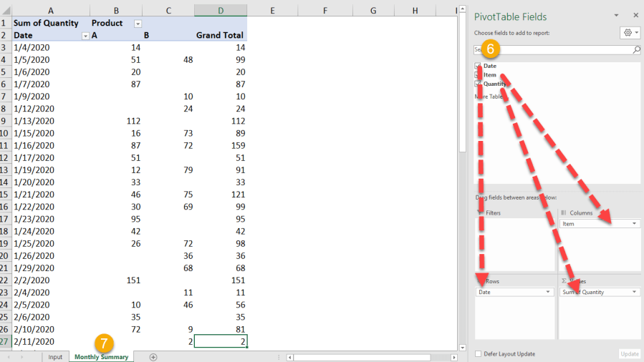Expand the Date dropdown in Rows area
The height and width of the screenshot is (362, 644).
coord(549,292)
